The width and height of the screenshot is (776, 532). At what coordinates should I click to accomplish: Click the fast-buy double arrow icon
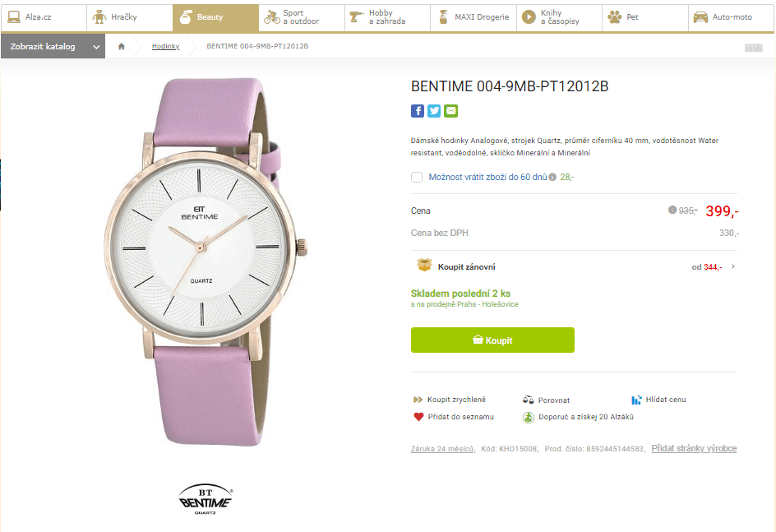pyautogui.click(x=418, y=400)
